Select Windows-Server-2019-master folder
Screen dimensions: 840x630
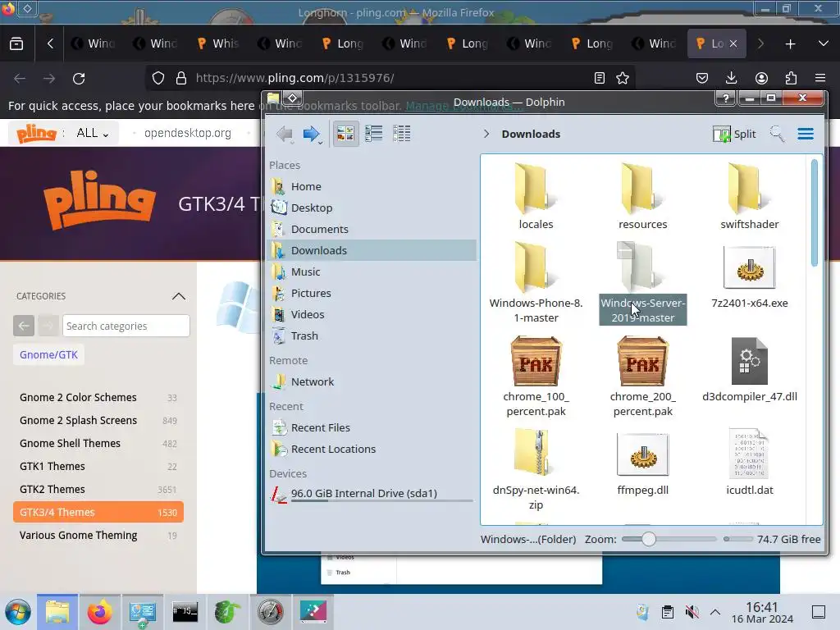pyautogui.click(x=642, y=282)
